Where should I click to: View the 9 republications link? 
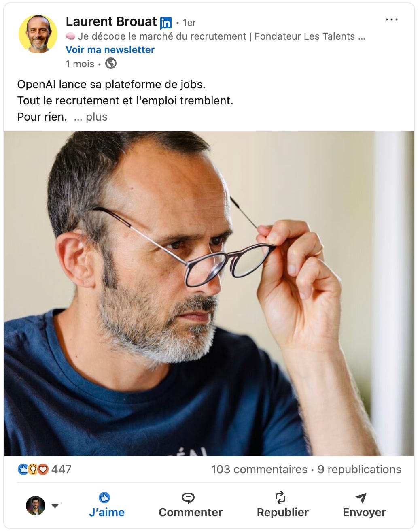(x=359, y=469)
